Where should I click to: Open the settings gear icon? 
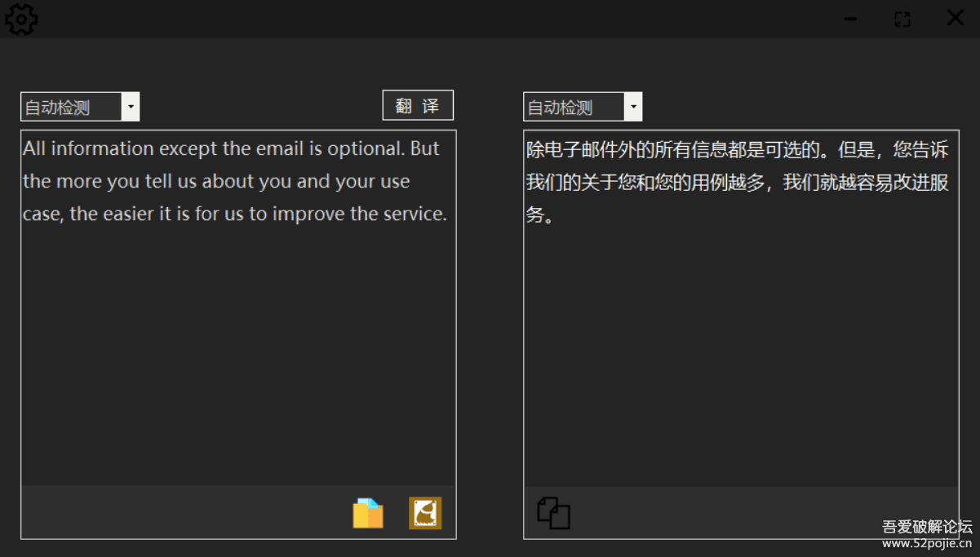[21, 19]
